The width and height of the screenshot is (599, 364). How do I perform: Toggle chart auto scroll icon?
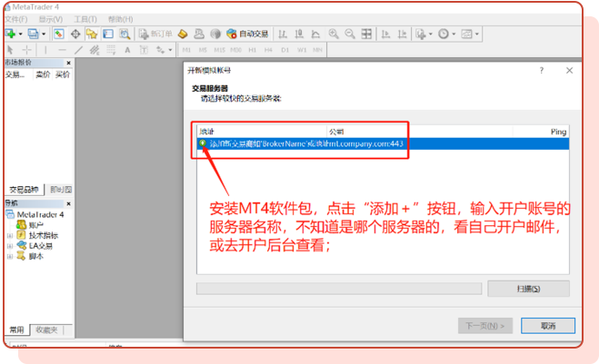[385, 34]
